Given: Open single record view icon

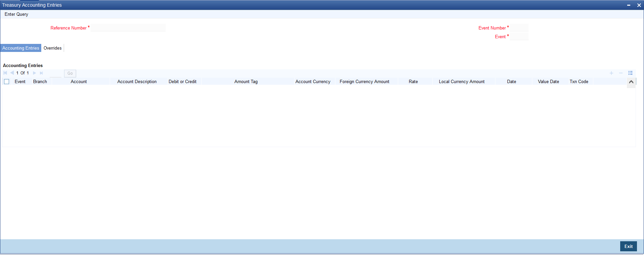Looking at the screenshot, I should click(630, 73).
